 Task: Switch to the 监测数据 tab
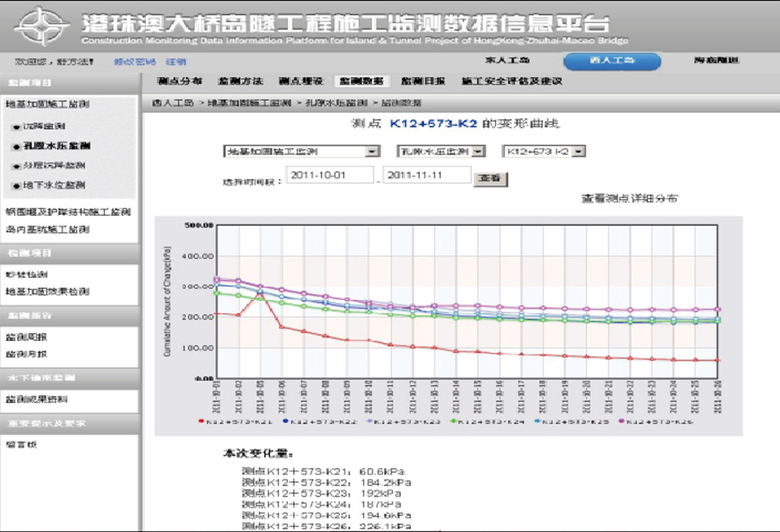(362, 81)
